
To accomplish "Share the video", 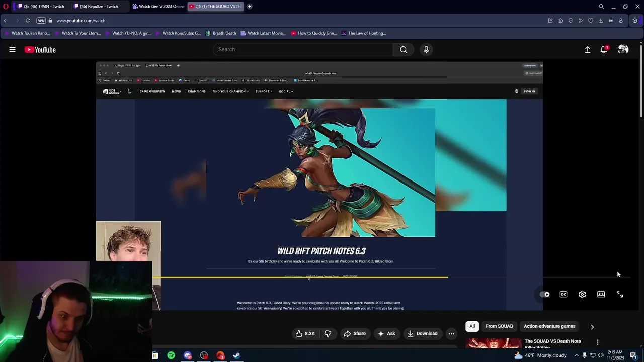I will (354, 333).
